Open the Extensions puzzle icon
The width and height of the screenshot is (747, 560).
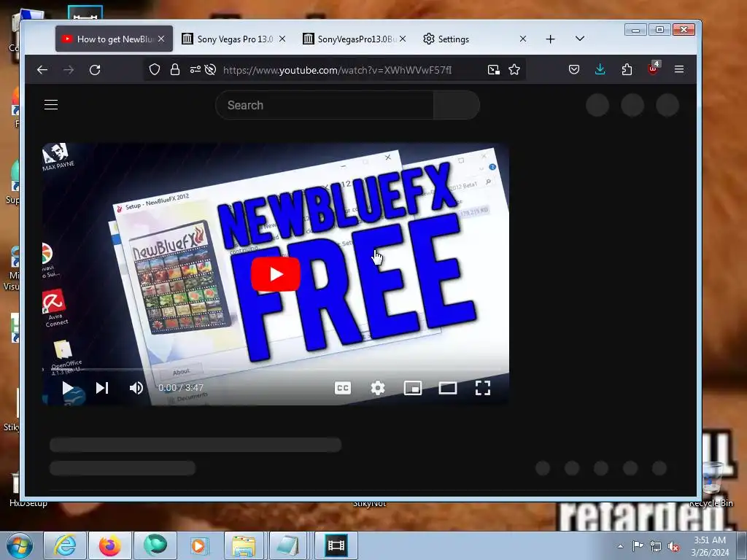pos(627,69)
